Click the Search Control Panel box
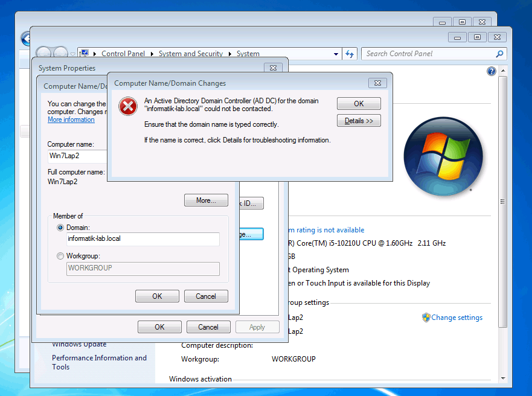Screen dimensions: 532x396 coord(434,54)
